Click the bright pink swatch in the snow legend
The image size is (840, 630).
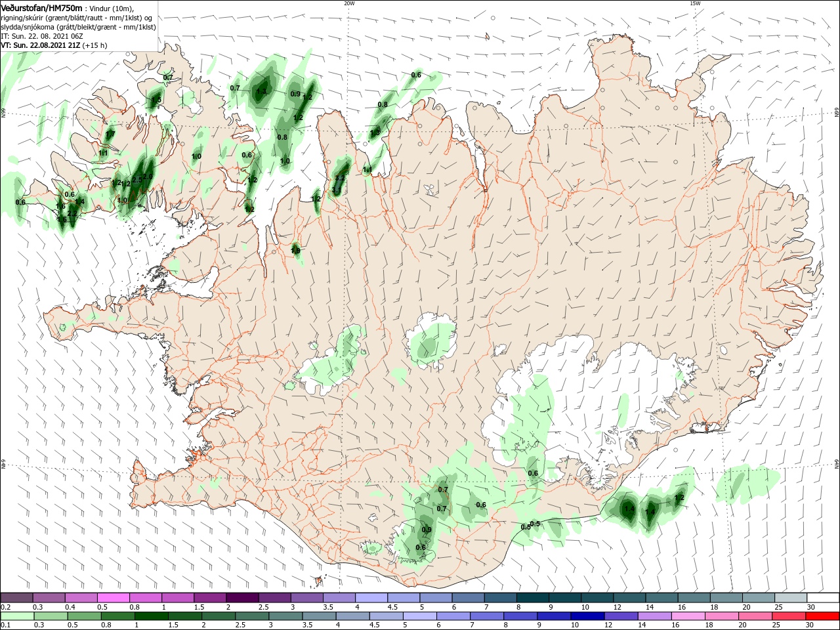[113, 597]
